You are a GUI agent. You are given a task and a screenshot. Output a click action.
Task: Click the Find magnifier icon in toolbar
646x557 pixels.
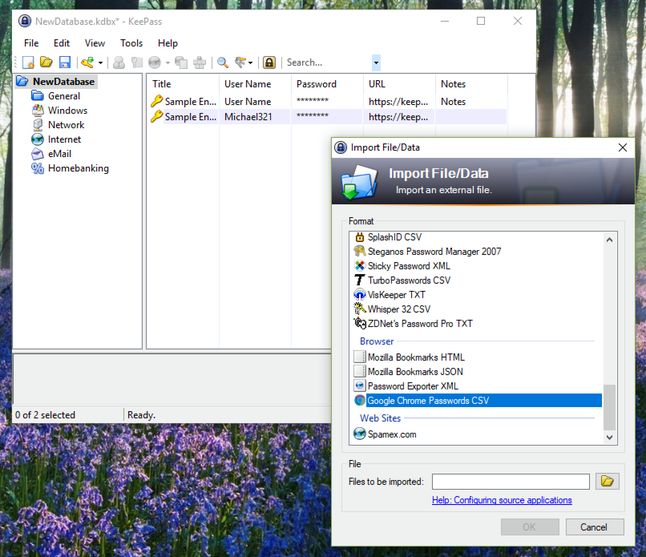tap(222, 63)
